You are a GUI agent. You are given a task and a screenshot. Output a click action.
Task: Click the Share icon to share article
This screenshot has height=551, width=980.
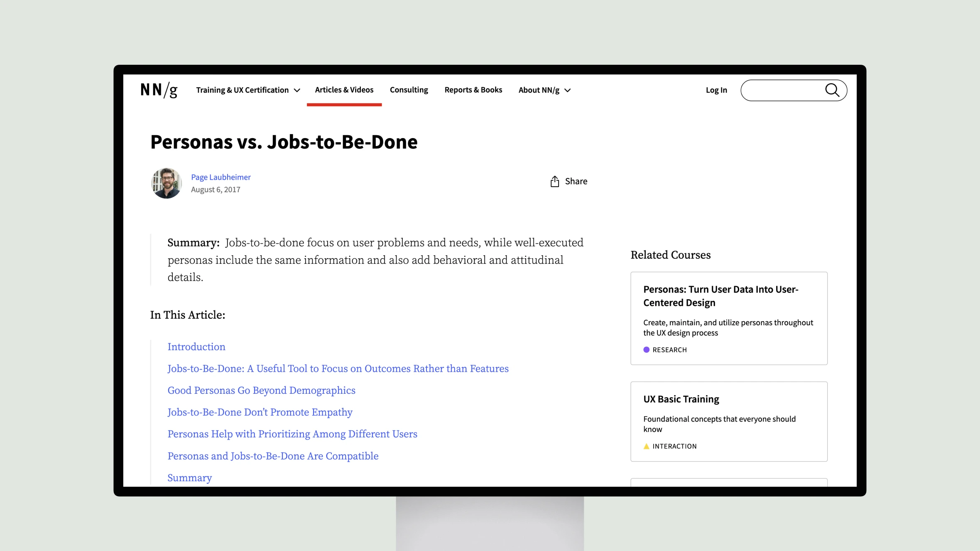coord(555,181)
